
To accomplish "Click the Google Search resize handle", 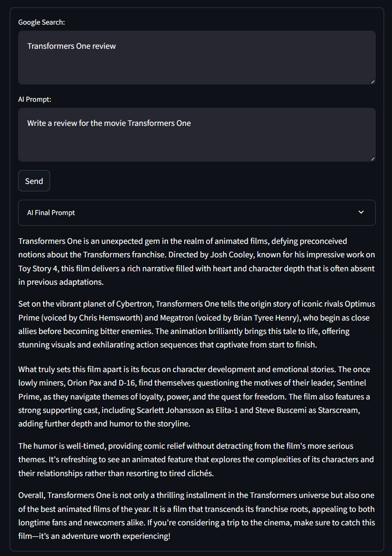I will coord(373,82).
